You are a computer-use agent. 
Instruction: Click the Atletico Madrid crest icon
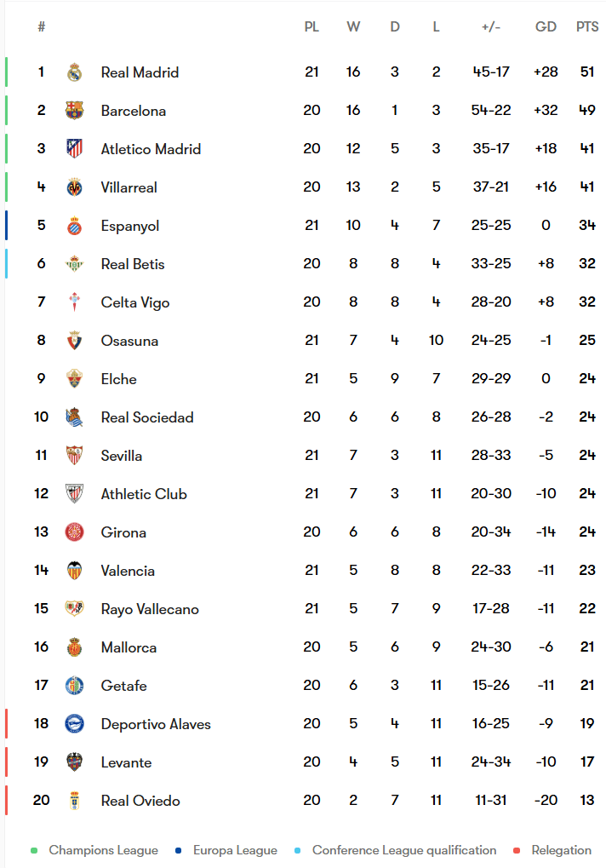[74, 149]
